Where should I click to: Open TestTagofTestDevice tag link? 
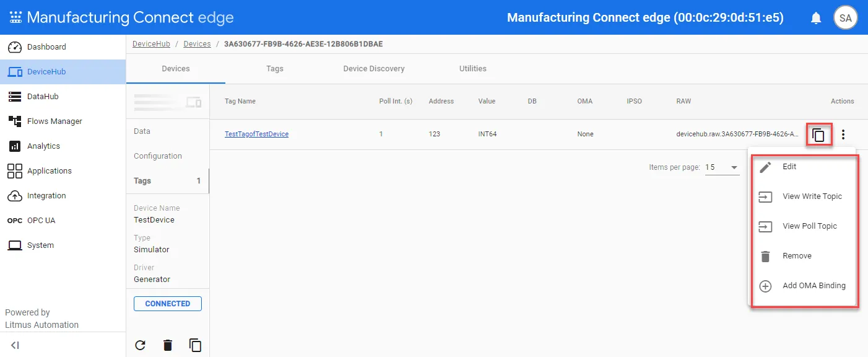(x=256, y=134)
